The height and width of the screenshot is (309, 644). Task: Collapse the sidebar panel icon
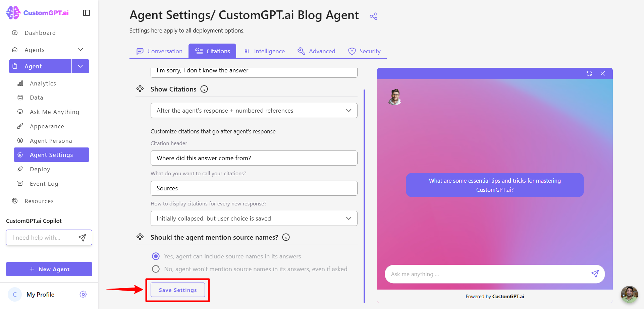pyautogui.click(x=87, y=13)
